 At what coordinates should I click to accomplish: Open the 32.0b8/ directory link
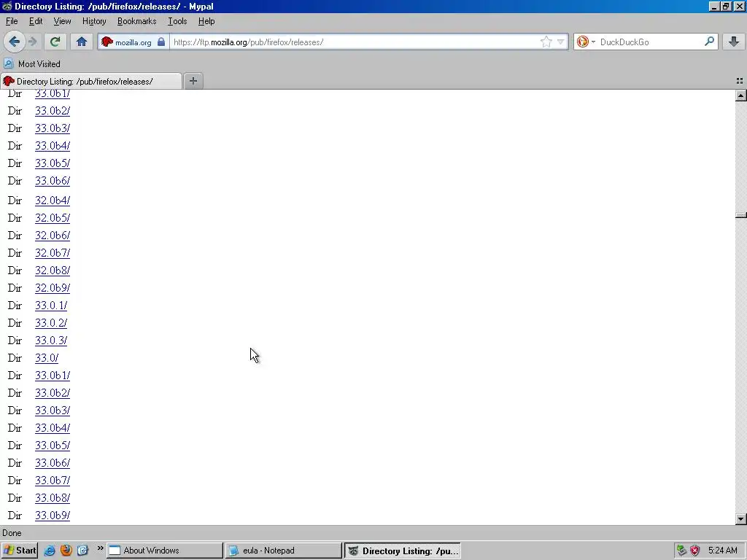pyautogui.click(x=53, y=271)
